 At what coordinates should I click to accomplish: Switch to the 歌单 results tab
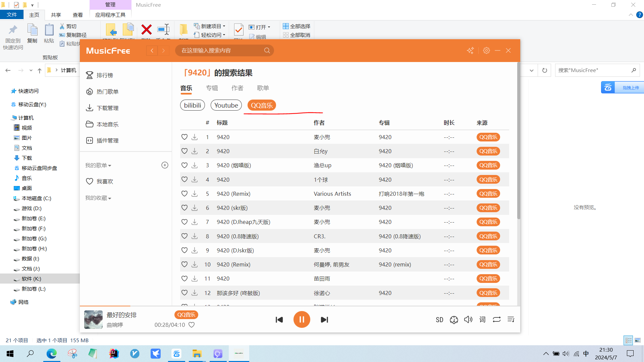(263, 88)
